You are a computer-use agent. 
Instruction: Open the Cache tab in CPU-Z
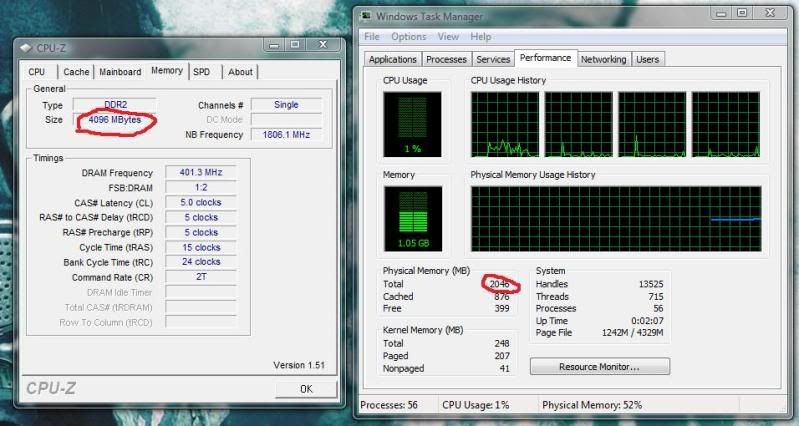coord(76,72)
